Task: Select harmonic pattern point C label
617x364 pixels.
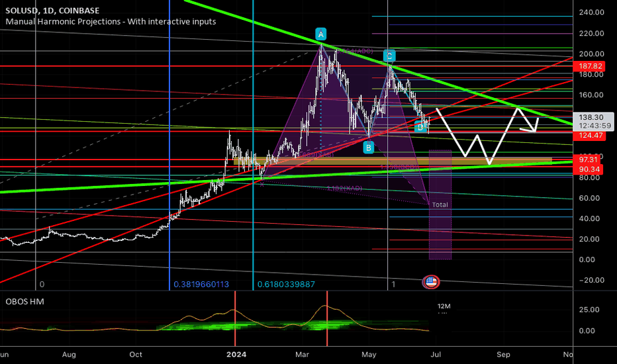Action: 389,56
